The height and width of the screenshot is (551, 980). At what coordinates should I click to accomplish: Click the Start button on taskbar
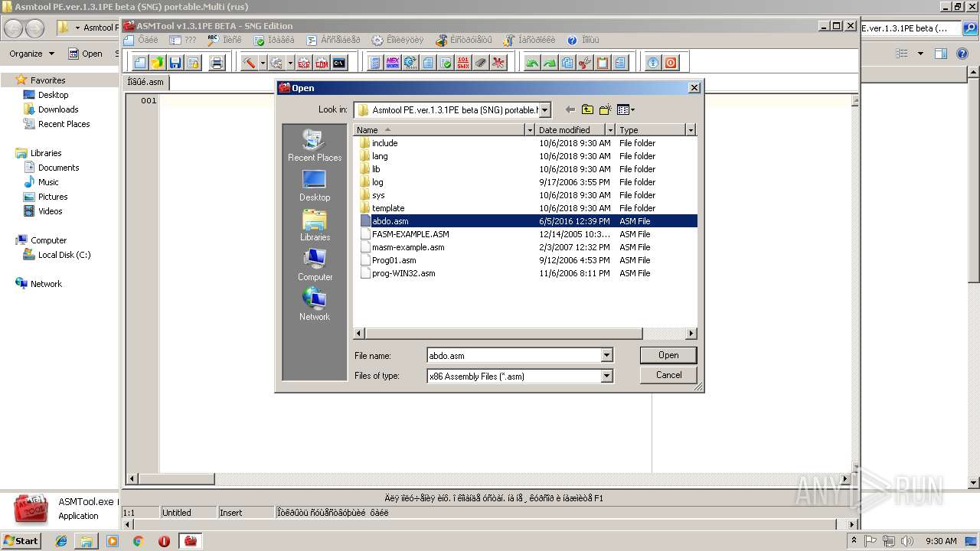tap(21, 540)
